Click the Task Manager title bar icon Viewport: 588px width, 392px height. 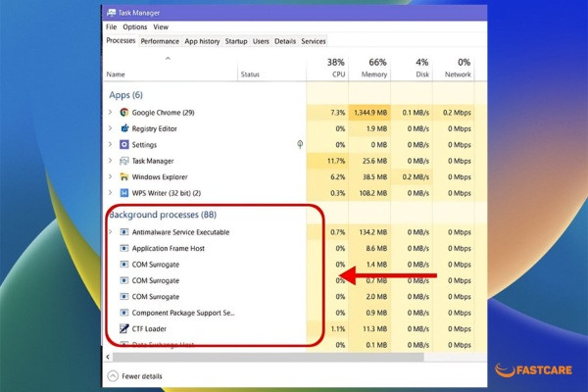tap(112, 13)
